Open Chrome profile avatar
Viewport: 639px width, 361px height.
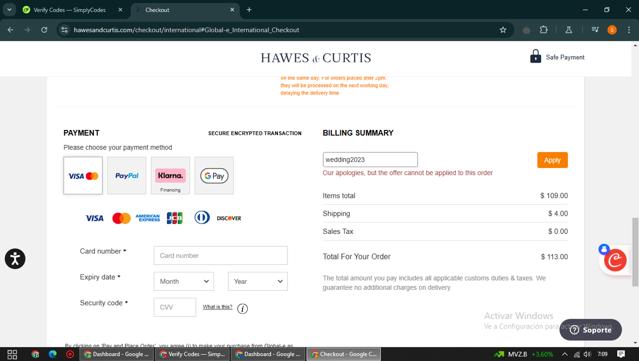612,30
